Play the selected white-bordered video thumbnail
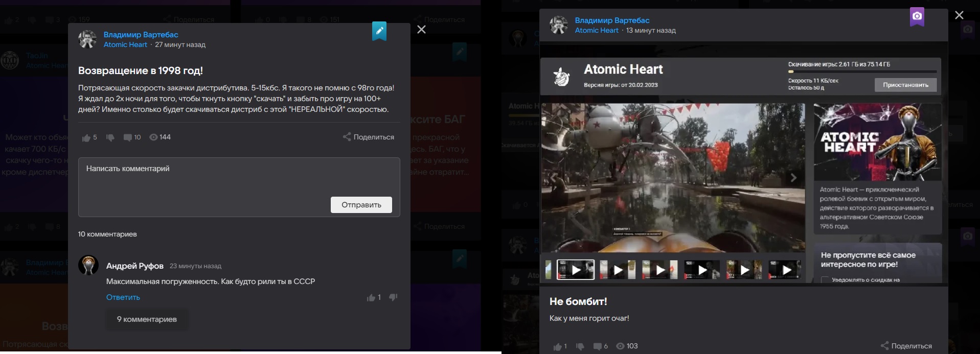Viewport: 980px width, 354px height. click(x=576, y=270)
